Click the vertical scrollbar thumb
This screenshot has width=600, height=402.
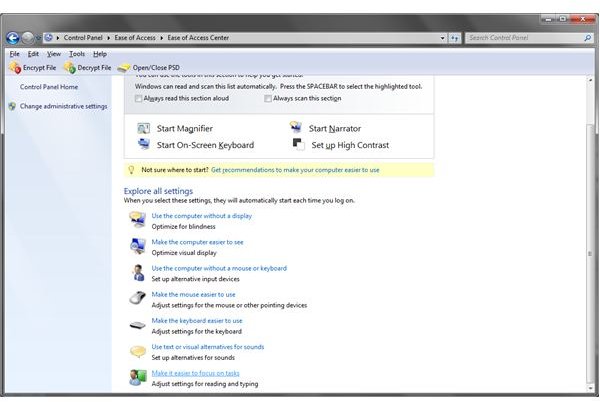coord(590,253)
